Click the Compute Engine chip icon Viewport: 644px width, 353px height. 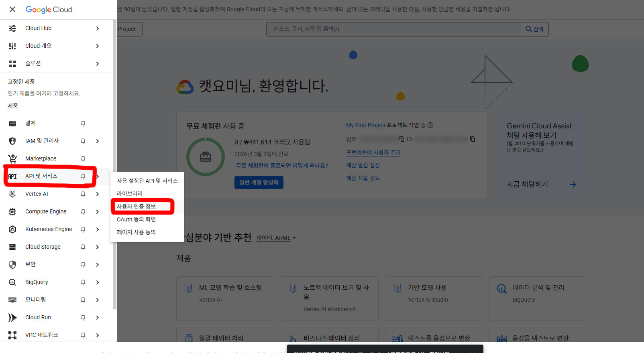coord(12,212)
